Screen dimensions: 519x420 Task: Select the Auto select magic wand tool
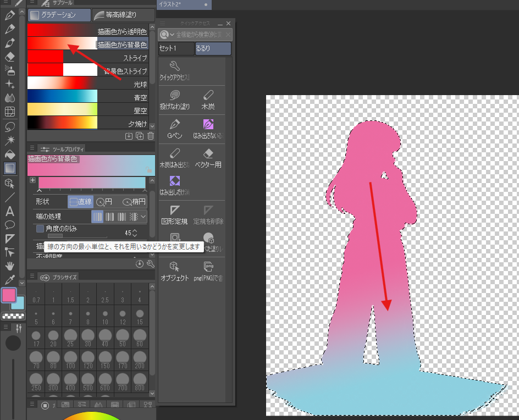click(x=9, y=140)
